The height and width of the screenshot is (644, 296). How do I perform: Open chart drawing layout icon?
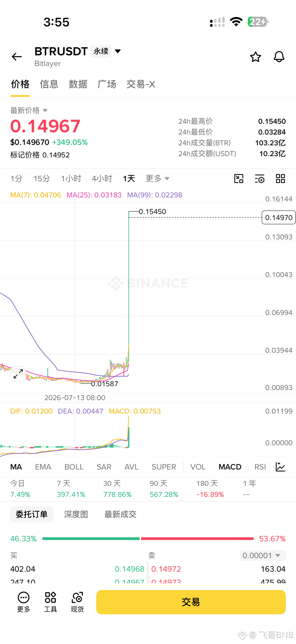[x=239, y=179]
